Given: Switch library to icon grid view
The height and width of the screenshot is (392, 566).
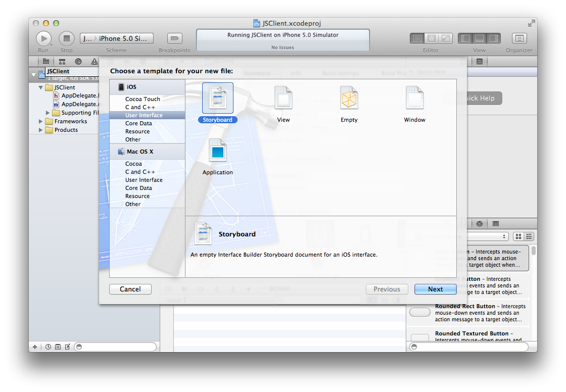Looking at the screenshot, I should [518, 236].
